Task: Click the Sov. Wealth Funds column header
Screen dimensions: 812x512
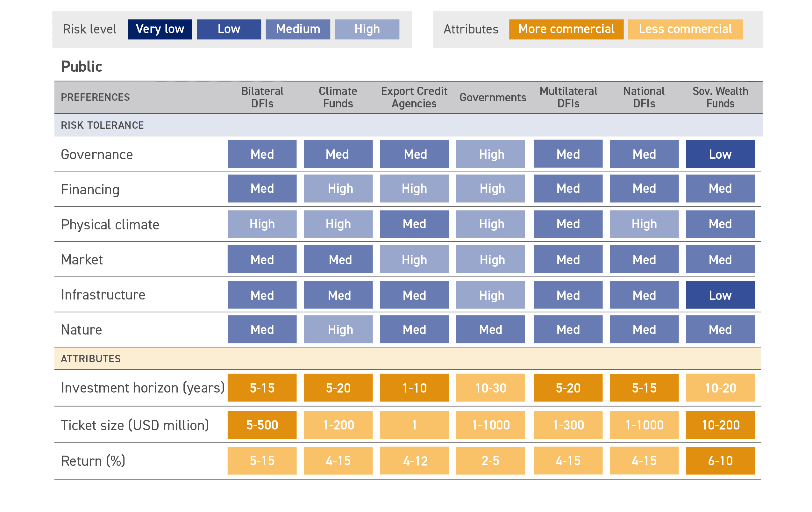Action: [x=720, y=97]
